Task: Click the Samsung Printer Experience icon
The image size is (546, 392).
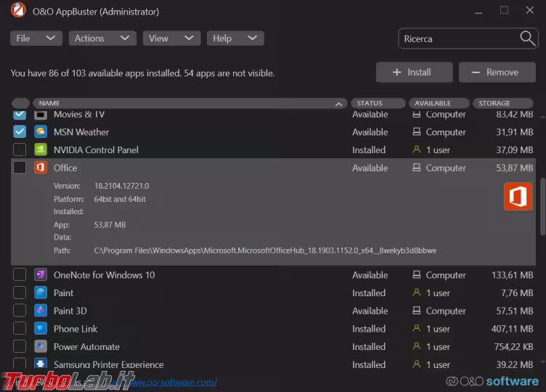Action: (x=41, y=364)
